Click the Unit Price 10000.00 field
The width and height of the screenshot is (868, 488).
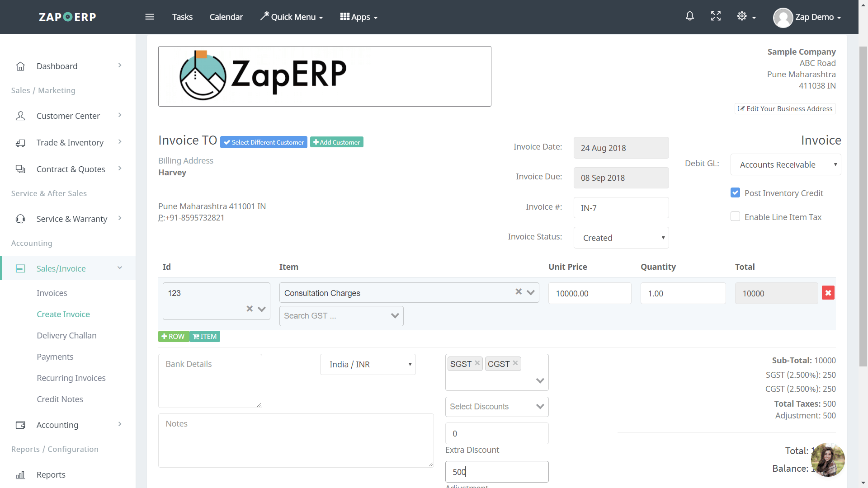[590, 293]
